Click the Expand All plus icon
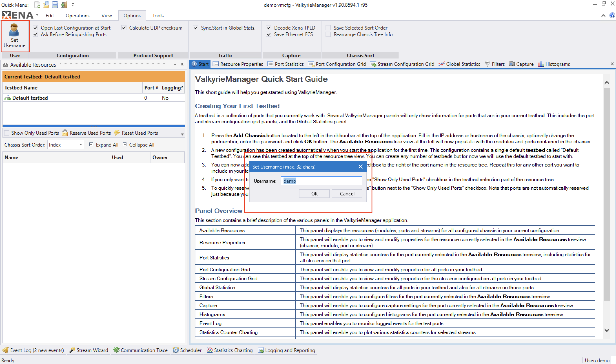Viewport: 616px width, 364px height. (x=91, y=144)
